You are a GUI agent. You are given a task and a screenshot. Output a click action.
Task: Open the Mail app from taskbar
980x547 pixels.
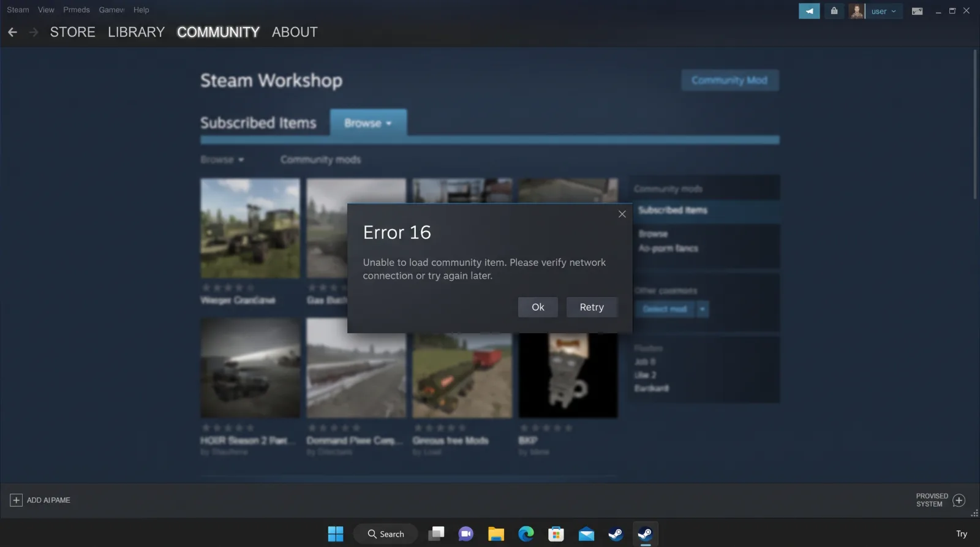tap(586, 534)
